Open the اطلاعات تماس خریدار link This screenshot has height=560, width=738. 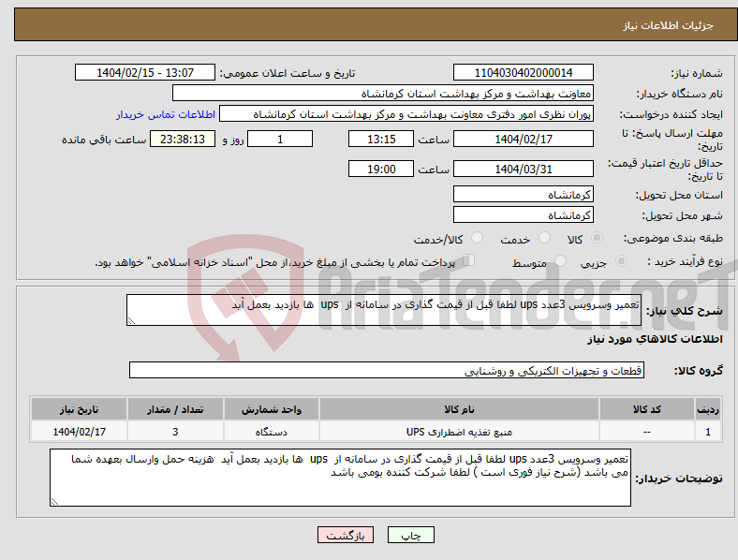coord(166,114)
